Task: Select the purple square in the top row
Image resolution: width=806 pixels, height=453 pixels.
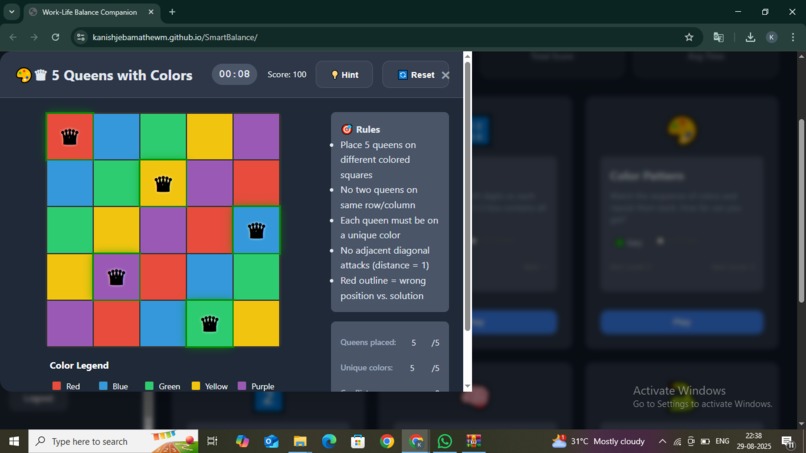Action: (x=257, y=137)
